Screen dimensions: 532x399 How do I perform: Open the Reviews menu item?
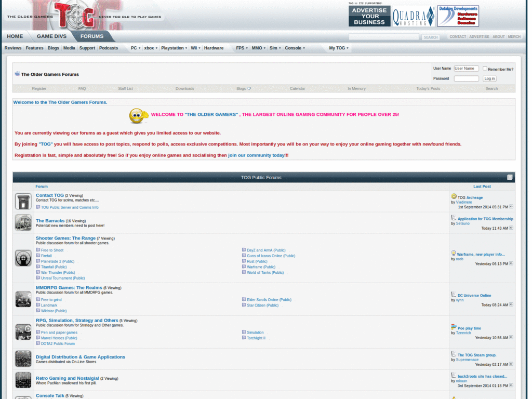pos(13,48)
